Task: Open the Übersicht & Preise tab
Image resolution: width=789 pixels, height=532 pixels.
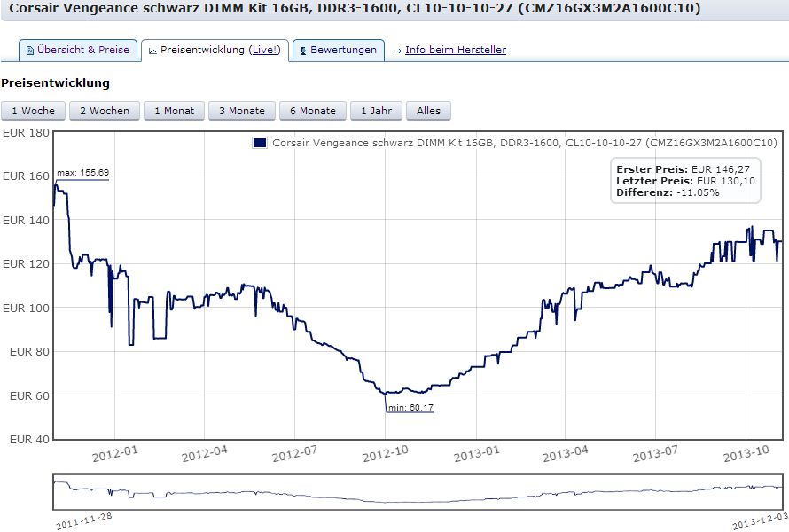Action: point(78,51)
